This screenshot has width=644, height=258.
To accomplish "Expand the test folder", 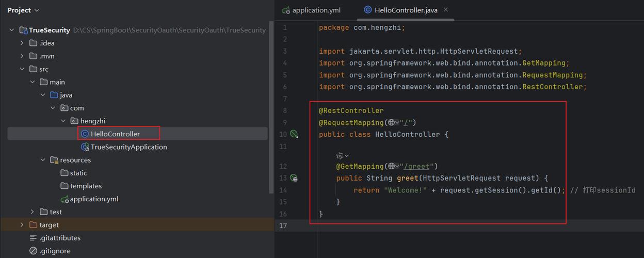I will pyautogui.click(x=32, y=212).
